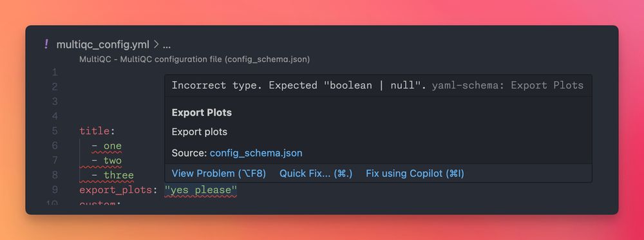Click the Incorrect type error message text
Image resolution: width=644 pixels, height=240 pixels.
(x=300, y=86)
